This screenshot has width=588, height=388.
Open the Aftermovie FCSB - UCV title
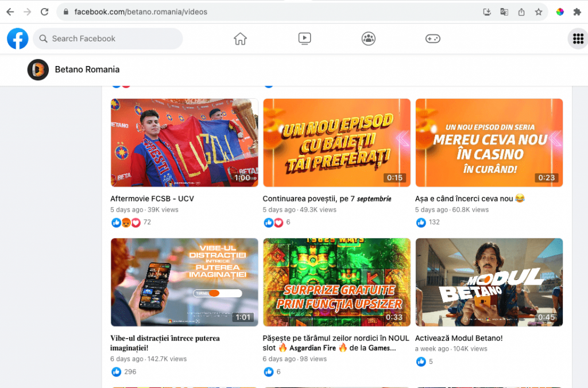coord(152,199)
